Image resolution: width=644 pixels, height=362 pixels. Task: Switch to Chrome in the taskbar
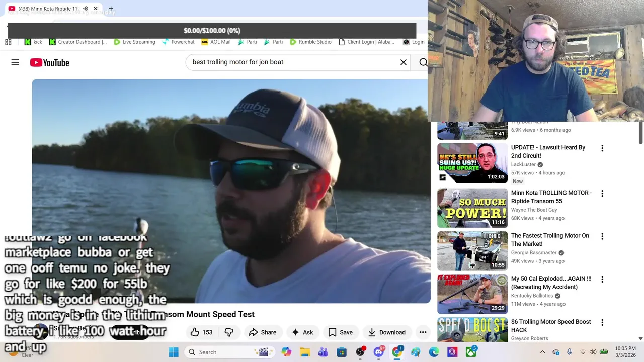(397, 352)
